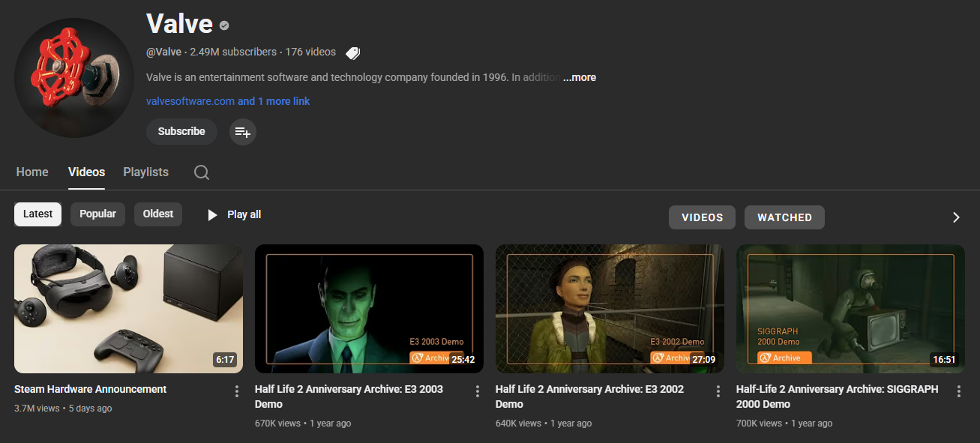Play the G-Man E3 2003 Demo thumbnail
Screen dimensions: 980x443
tap(369, 309)
